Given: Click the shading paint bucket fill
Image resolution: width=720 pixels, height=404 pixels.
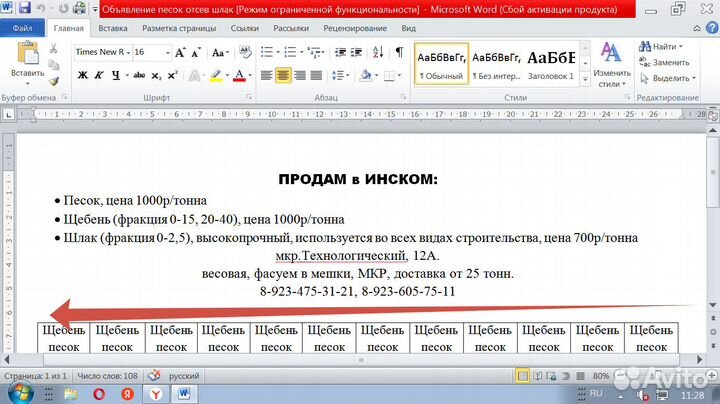Looking at the screenshot, I should point(366,75).
